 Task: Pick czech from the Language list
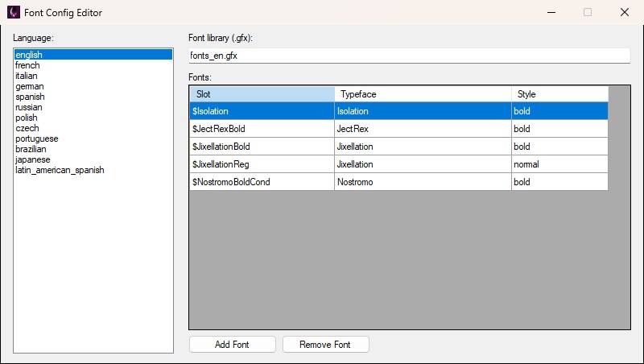tap(93, 128)
